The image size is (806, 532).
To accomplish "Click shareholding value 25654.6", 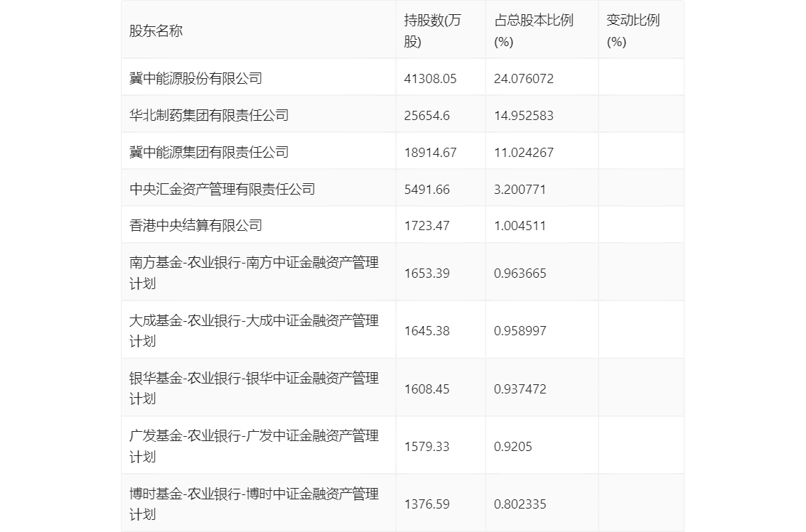I will [426, 116].
